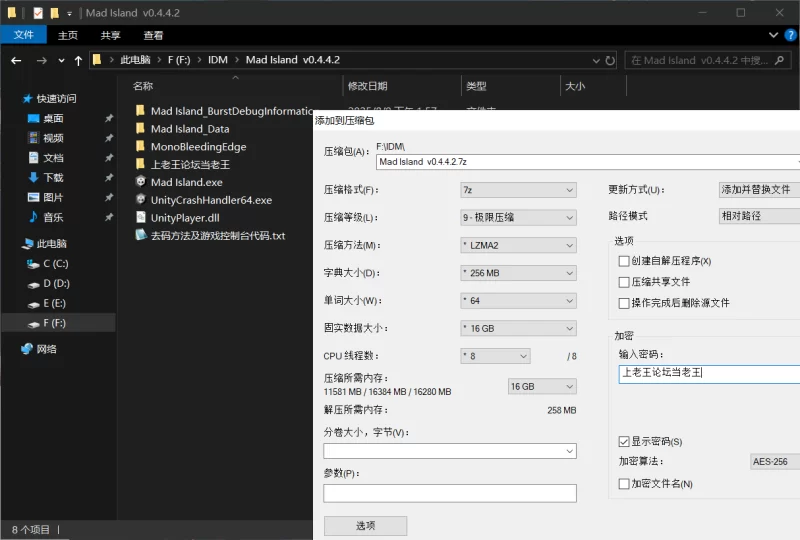Select 去码方法及游戏控制台代码.txt file icon

coord(141,235)
